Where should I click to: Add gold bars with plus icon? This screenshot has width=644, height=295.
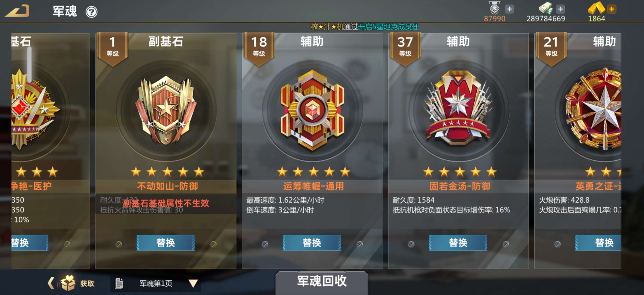(611, 9)
